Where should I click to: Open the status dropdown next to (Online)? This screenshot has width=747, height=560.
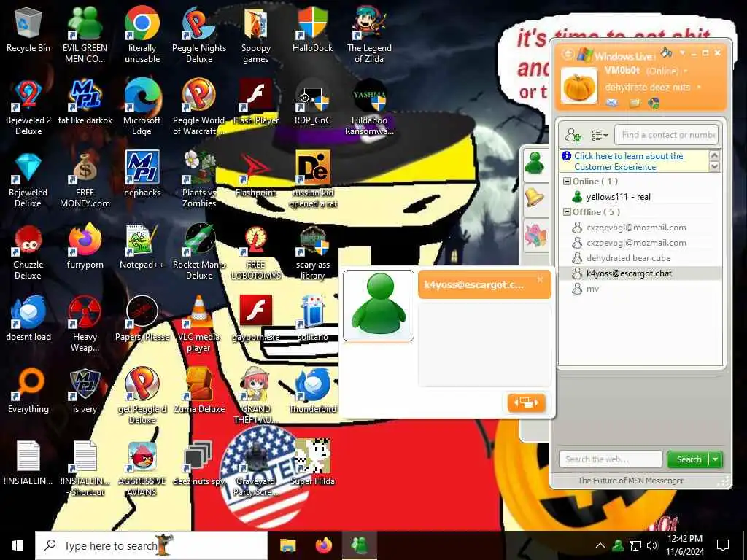point(686,71)
